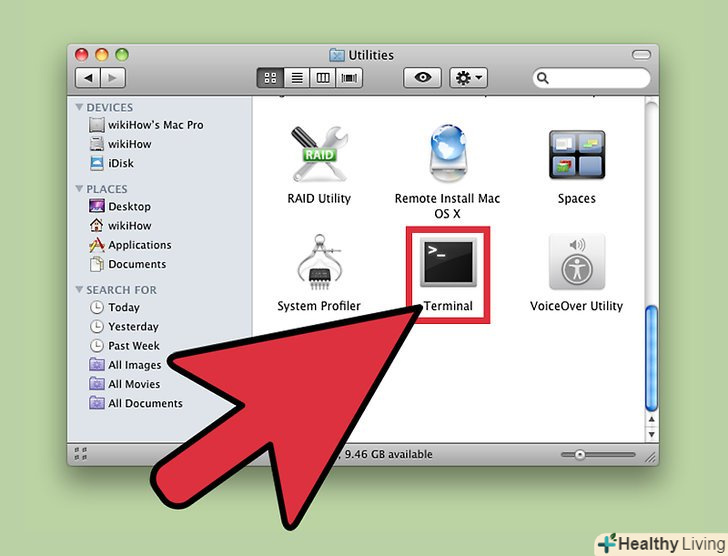This screenshot has height=556, width=728.
Task: Click the scroll down arrow
Action: [652, 434]
